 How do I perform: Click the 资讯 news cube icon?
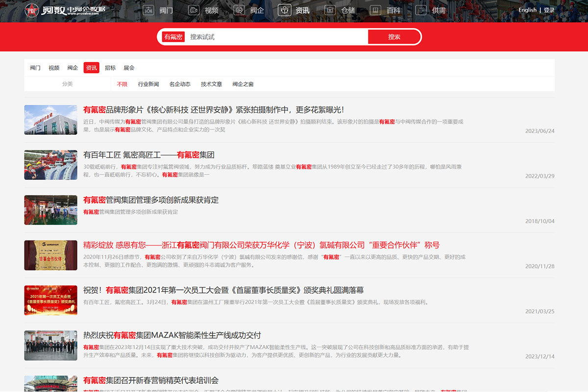pos(285,10)
